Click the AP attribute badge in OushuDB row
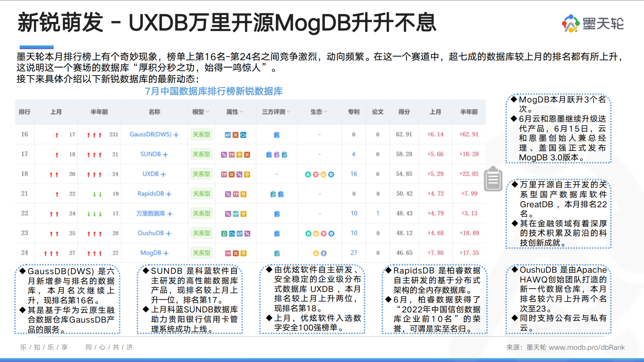 [240, 233]
